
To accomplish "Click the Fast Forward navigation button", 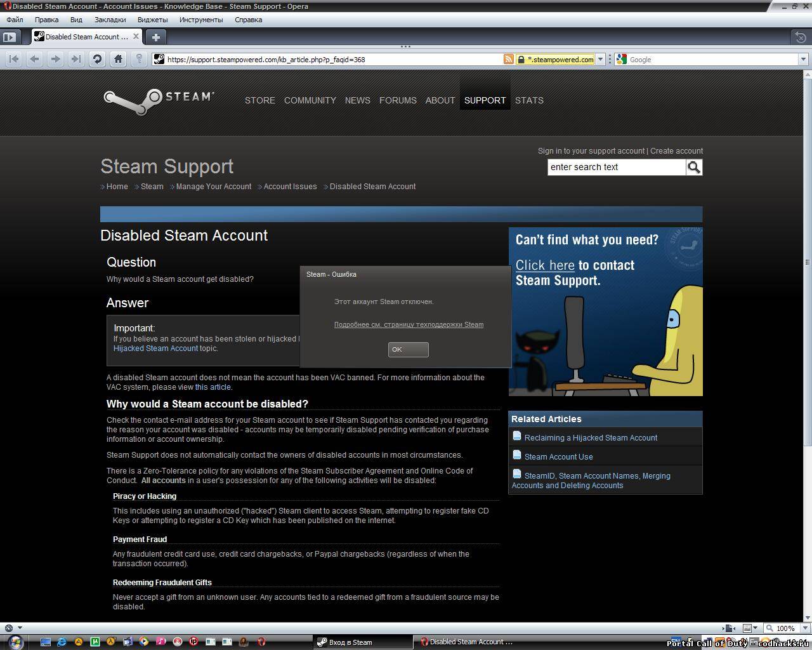I will tap(76, 59).
